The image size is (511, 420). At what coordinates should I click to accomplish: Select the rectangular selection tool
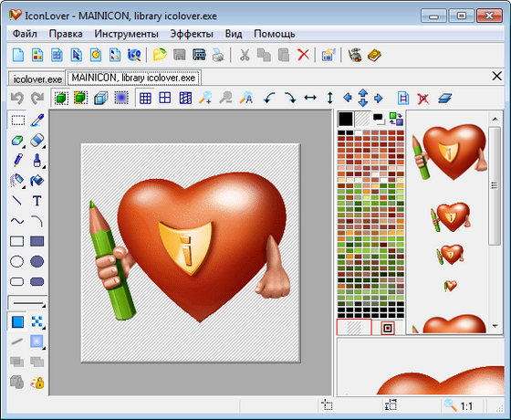(17, 121)
